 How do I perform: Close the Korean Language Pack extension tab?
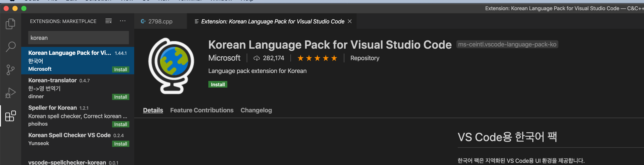point(350,21)
